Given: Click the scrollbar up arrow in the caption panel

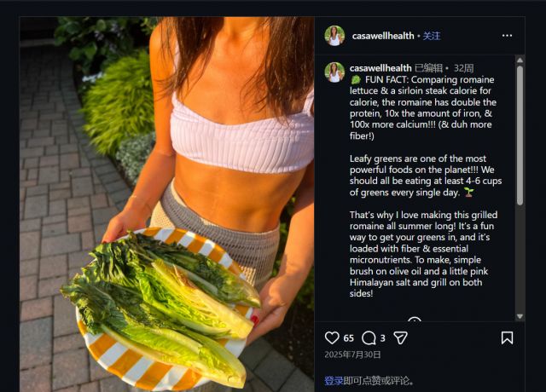Looking at the screenshot, I should pos(520,61).
